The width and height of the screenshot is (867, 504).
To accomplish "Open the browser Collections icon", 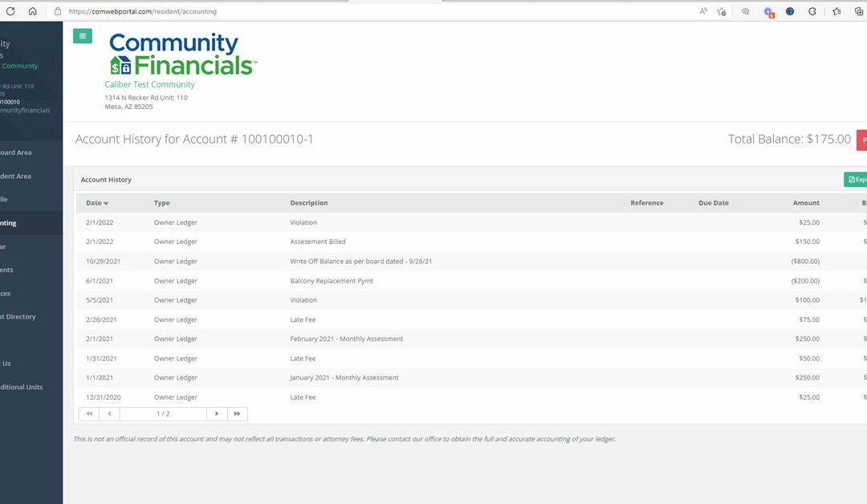I will [x=858, y=11].
